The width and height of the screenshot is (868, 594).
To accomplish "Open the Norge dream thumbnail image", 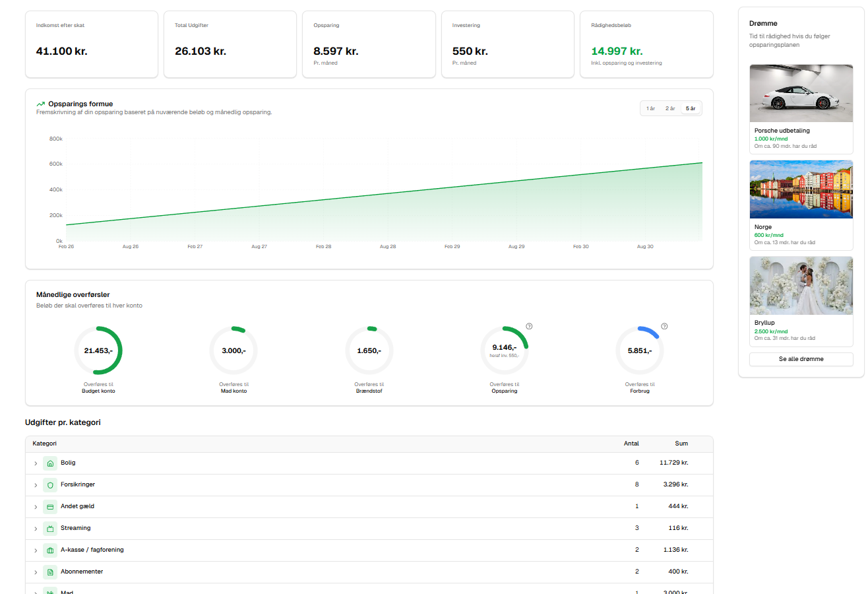I will click(801, 189).
